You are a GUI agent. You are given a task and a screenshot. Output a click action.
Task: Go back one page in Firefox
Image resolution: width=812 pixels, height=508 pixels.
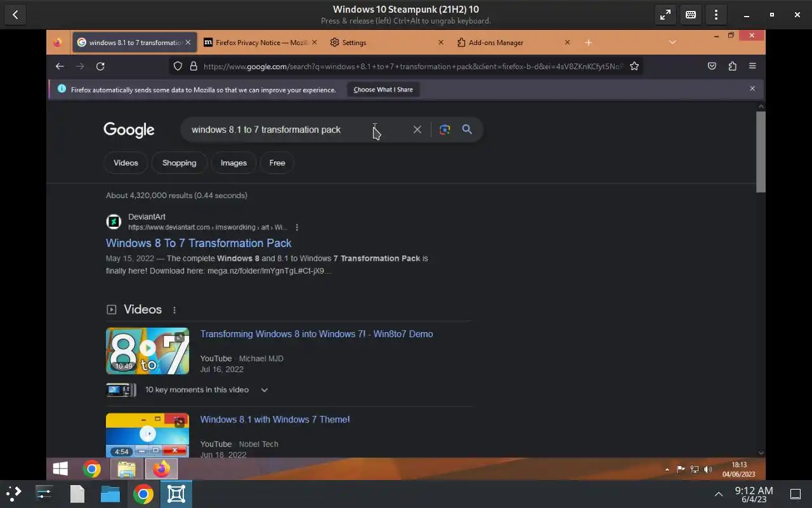click(60, 66)
